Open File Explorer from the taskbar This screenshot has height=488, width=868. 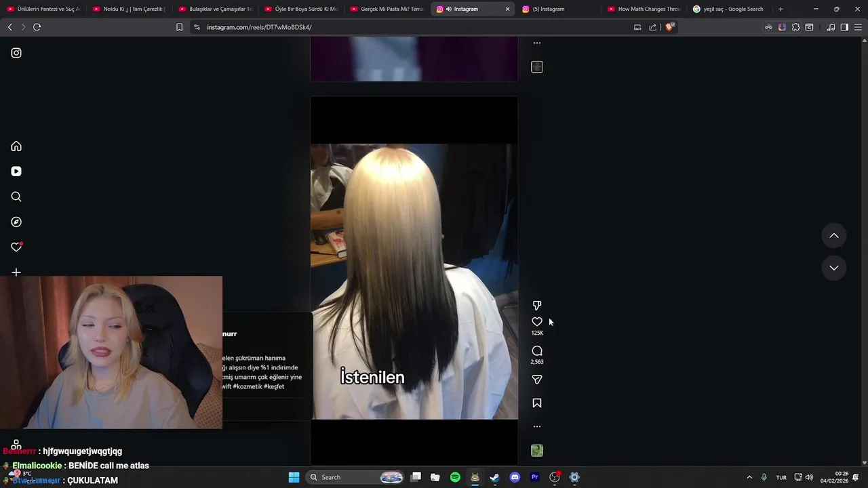(x=435, y=477)
